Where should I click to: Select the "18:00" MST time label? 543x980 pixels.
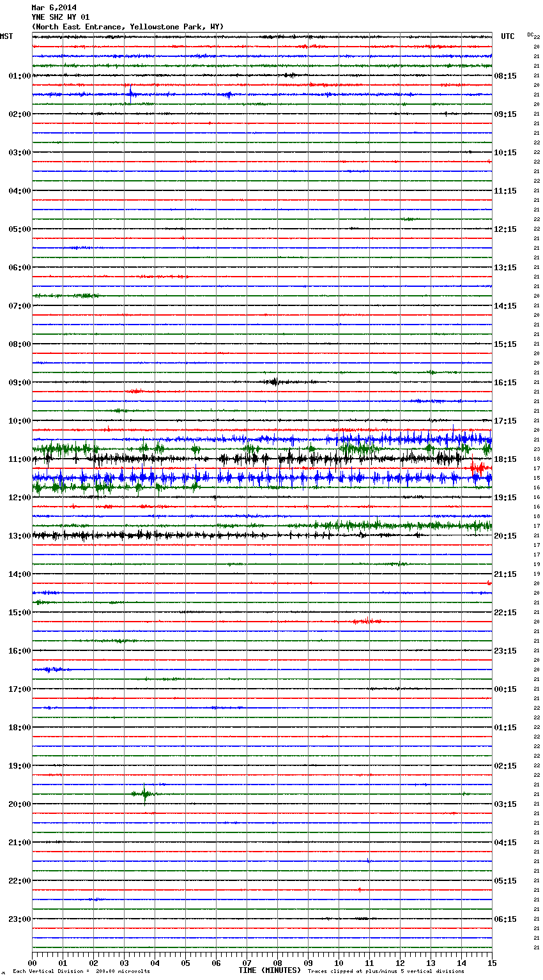[20, 728]
